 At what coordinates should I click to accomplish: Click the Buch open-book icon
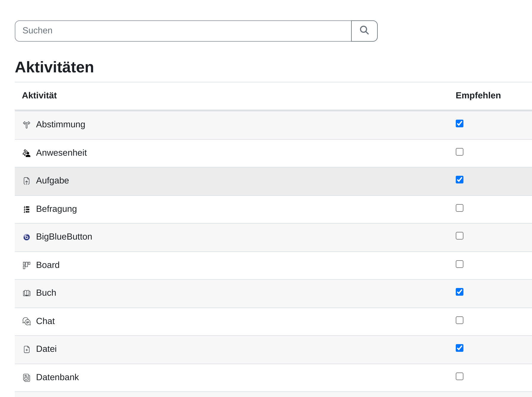pyautogui.click(x=27, y=293)
